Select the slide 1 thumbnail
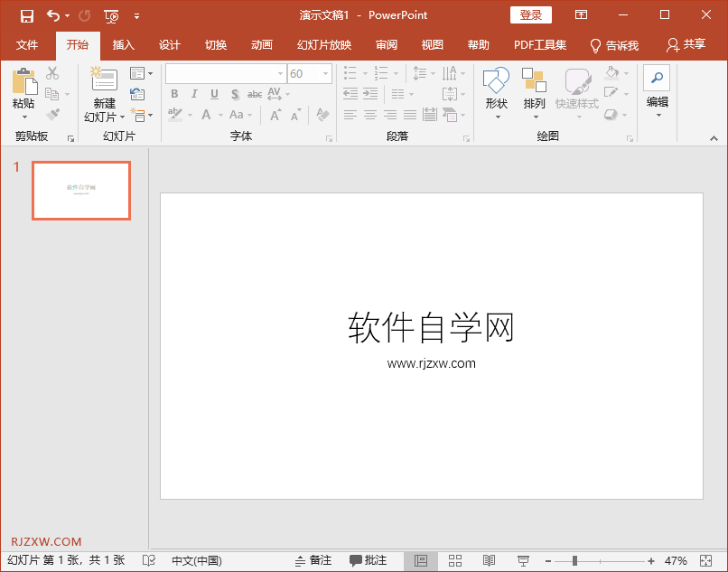Viewport: 728px width, 572px height. [x=81, y=190]
